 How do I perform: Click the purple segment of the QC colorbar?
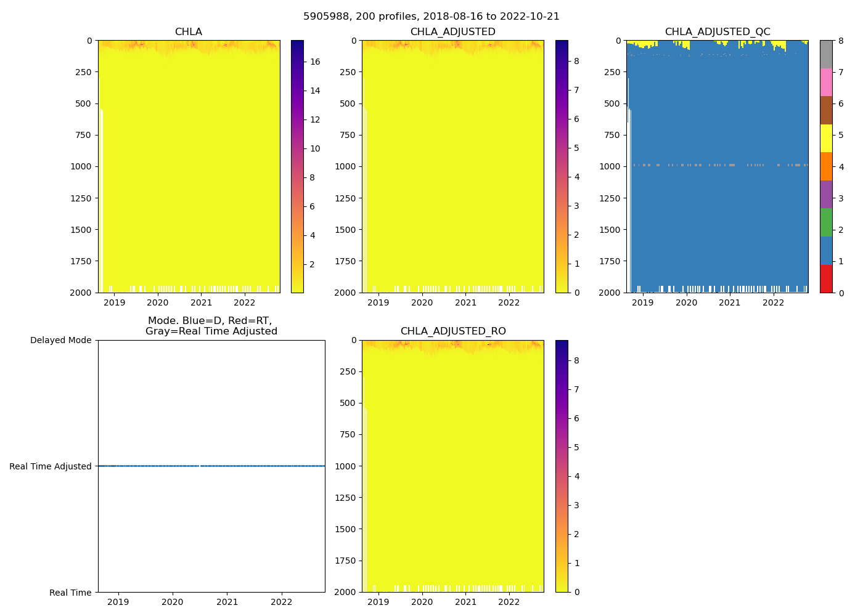[x=826, y=194]
